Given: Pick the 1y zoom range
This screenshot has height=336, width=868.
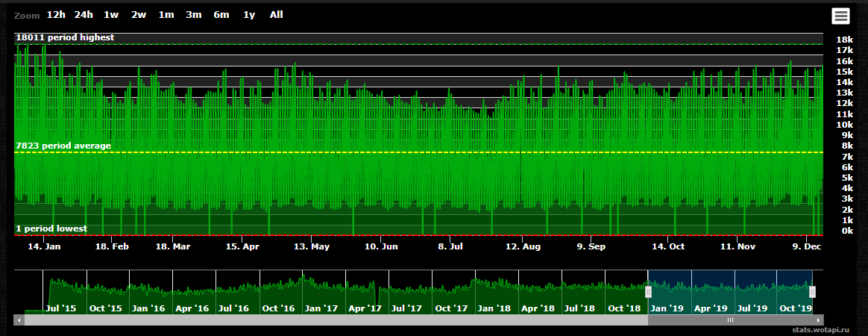Looking at the screenshot, I should pos(249,15).
